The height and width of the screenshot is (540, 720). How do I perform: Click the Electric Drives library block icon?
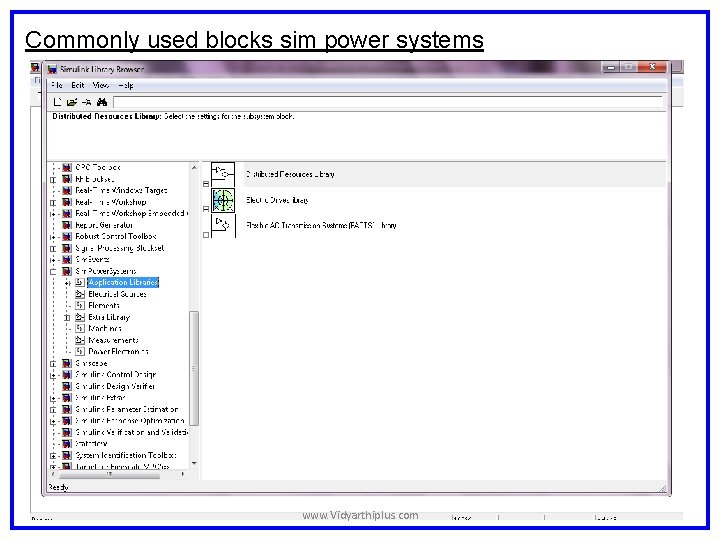click(x=223, y=200)
